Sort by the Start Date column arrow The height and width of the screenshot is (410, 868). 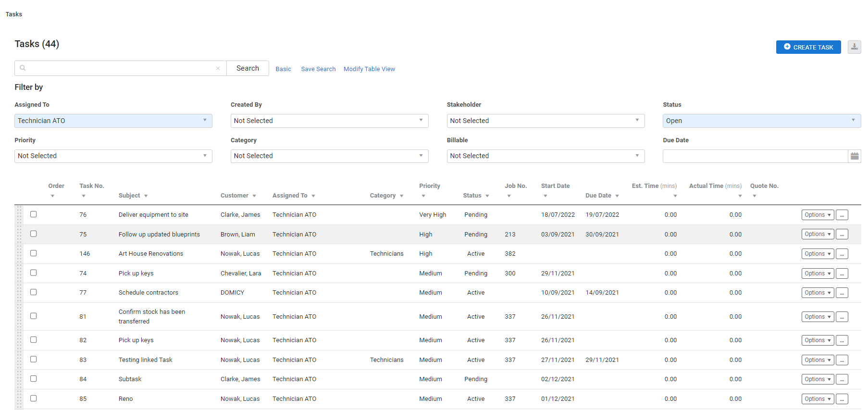click(546, 196)
